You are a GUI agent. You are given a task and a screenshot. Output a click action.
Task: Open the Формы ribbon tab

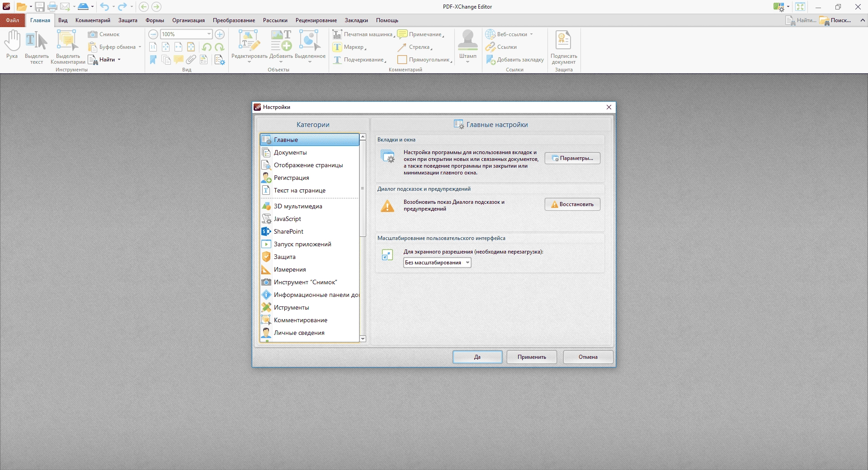[155, 20]
